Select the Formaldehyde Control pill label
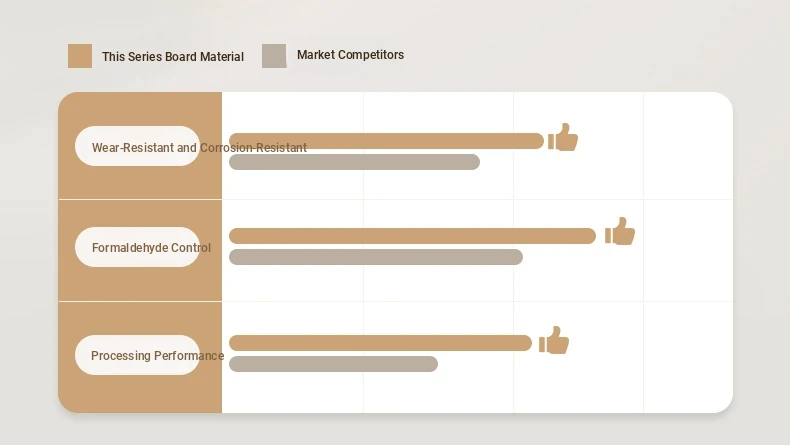Image resolution: width=790 pixels, height=445 pixels. coord(137,247)
